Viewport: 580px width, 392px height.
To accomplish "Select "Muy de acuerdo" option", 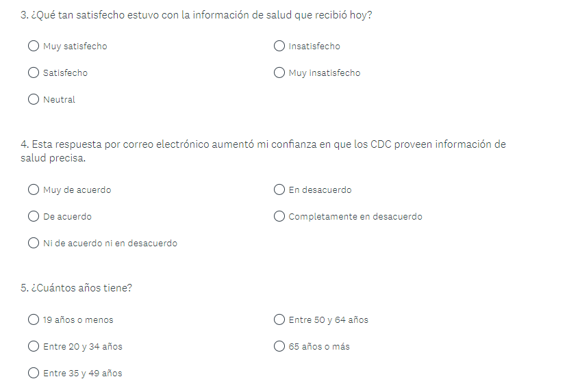I will (34, 190).
